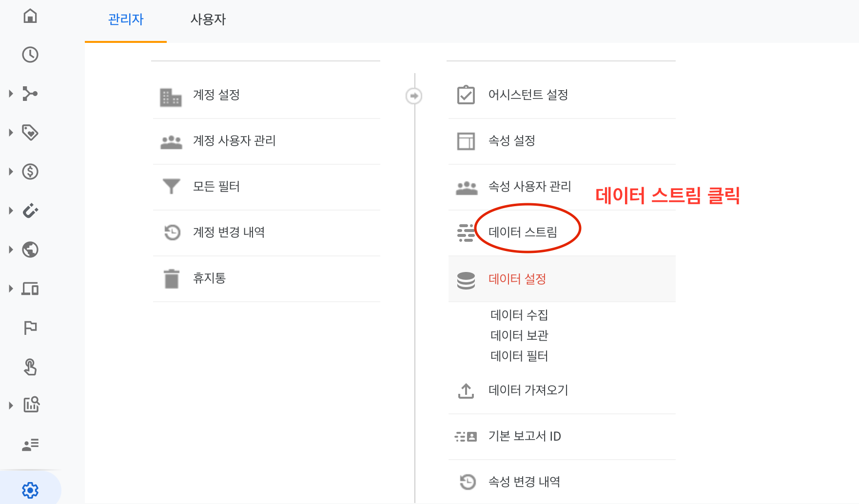The height and width of the screenshot is (504, 859).
Task: Click 데이터 수집 under data settings
Action: pyautogui.click(x=519, y=315)
